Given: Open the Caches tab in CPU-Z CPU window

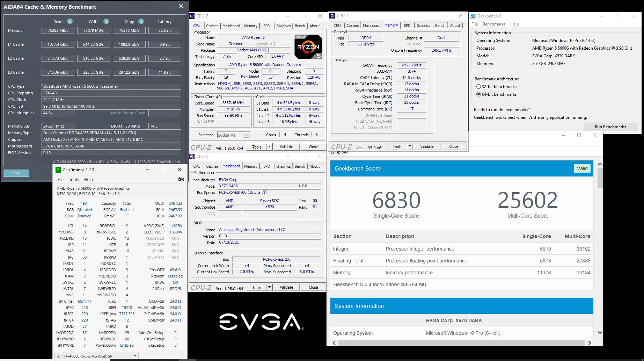Looking at the screenshot, I should [212, 26].
